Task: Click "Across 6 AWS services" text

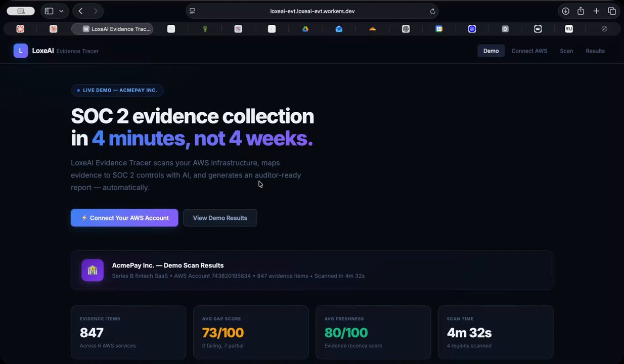Action: 108,346
